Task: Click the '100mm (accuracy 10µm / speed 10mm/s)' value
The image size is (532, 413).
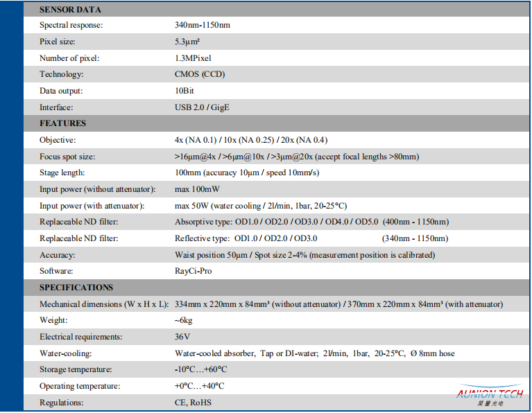Action: click(x=247, y=173)
